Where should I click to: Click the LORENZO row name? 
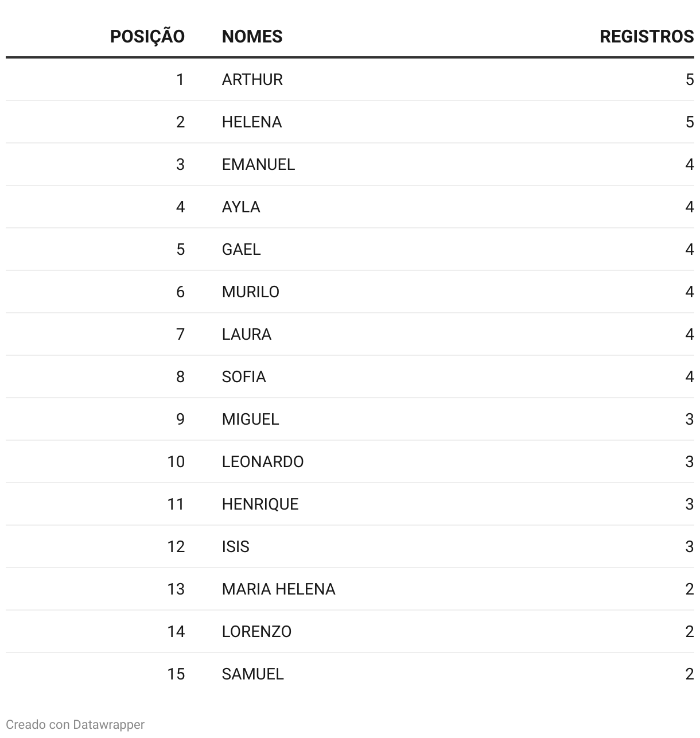[x=256, y=631]
